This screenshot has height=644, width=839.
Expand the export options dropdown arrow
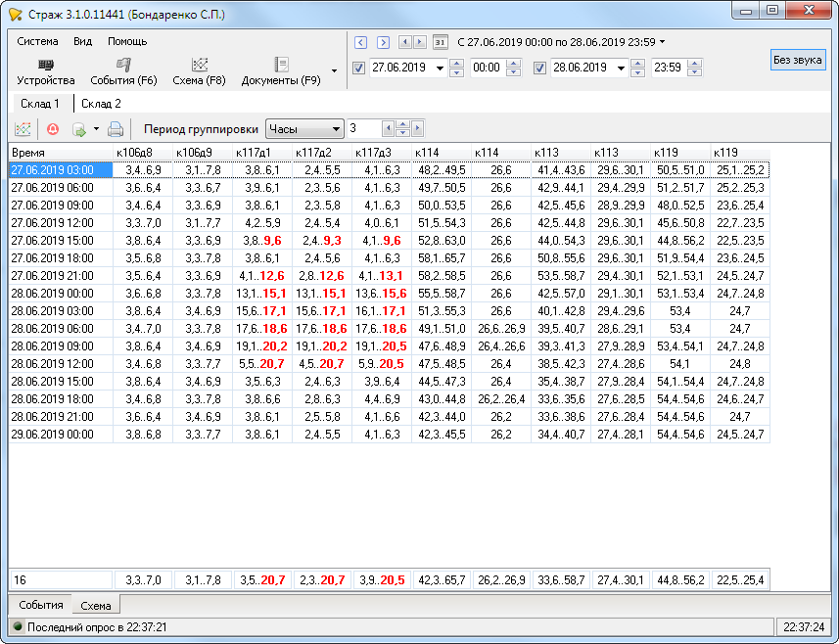tap(96, 129)
